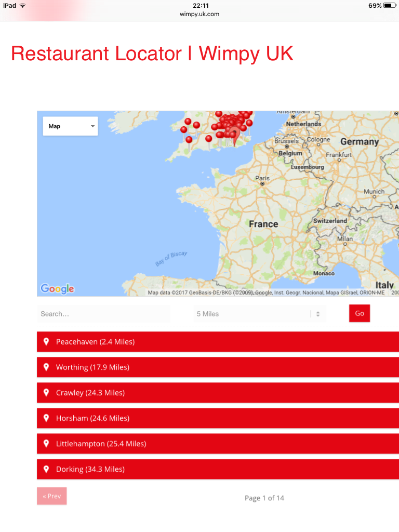Click the Paris label on the map
This screenshot has height=532, width=399.
pos(262,178)
